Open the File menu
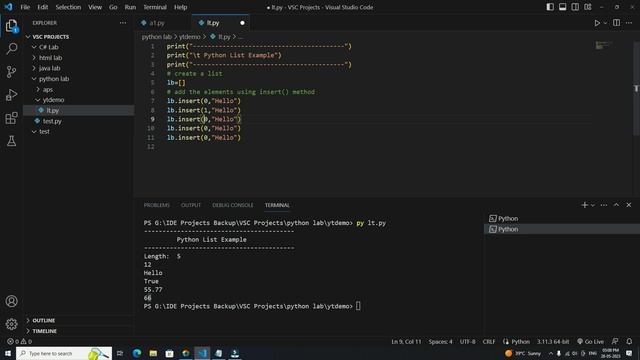The width and height of the screenshot is (640, 360). pos(25,7)
